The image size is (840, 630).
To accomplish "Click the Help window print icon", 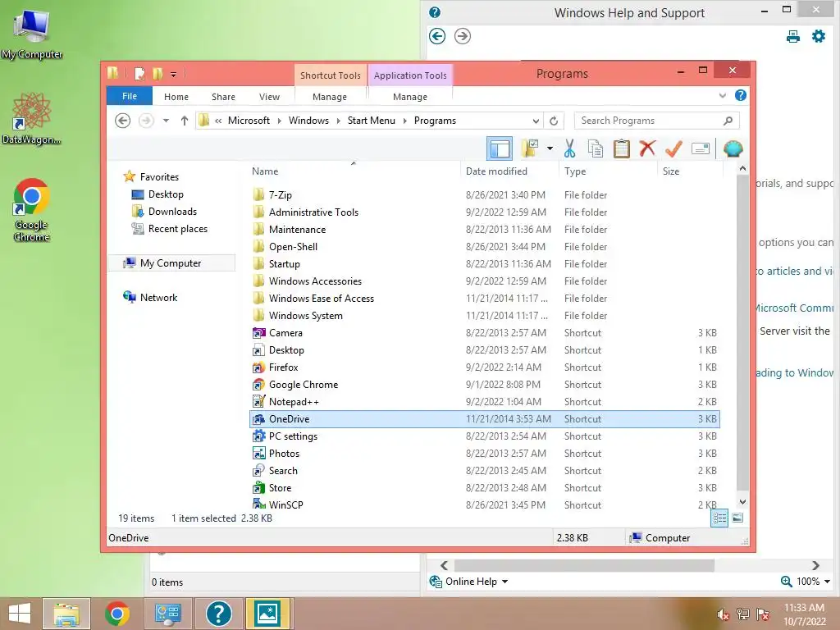I will (x=793, y=36).
